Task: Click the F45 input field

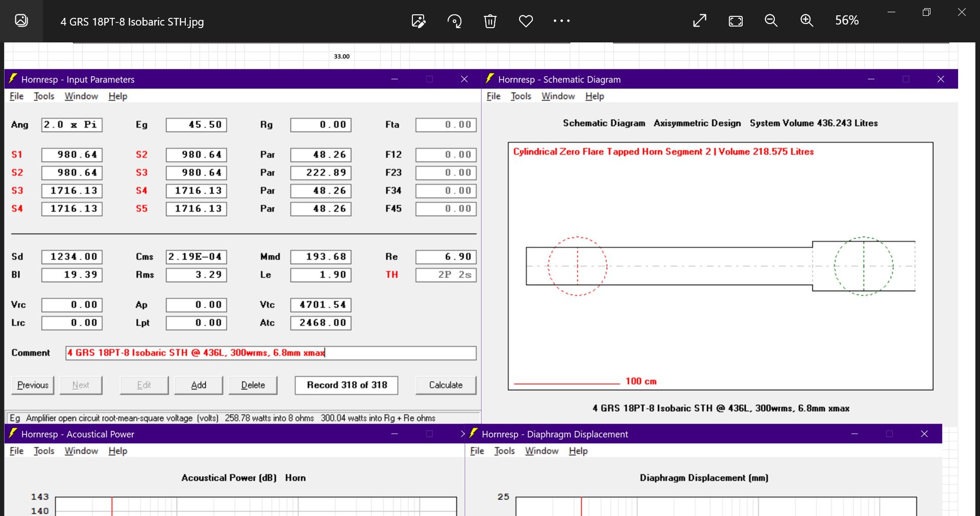Action: pos(446,208)
